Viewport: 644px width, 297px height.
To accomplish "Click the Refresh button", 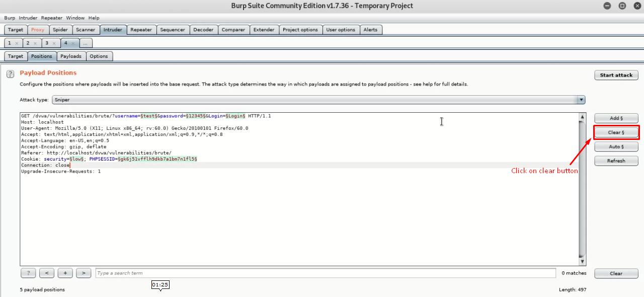I will point(616,161).
